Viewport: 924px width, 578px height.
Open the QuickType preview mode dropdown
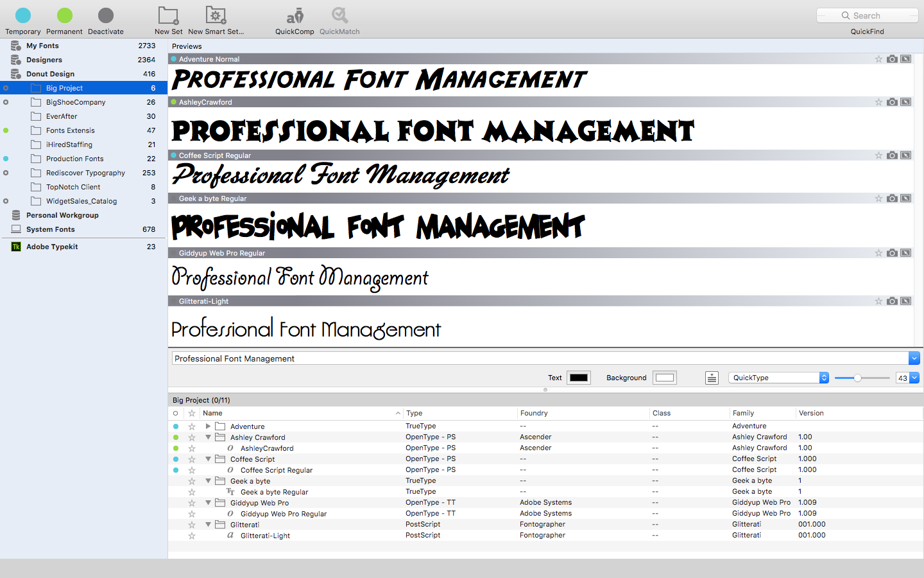click(778, 378)
